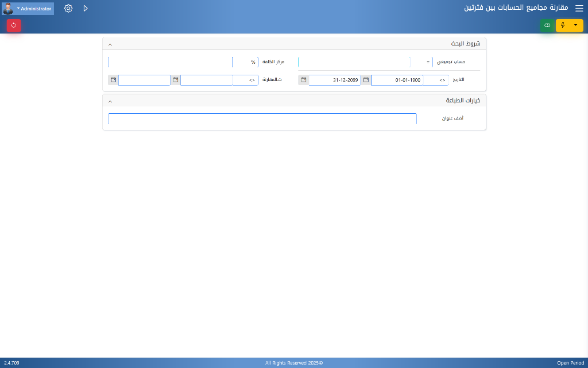The image size is (588, 368).
Task: Click the أضف عنوان title input field
Action: 262,118
